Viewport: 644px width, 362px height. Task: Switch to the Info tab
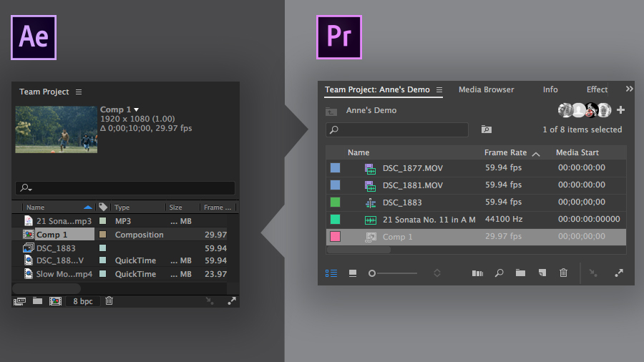click(x=550, y=89)
